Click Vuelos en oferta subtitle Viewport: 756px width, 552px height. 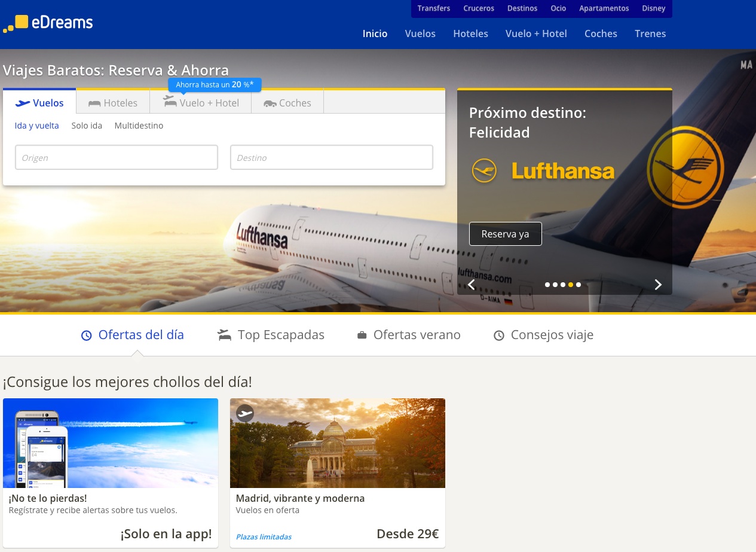coord(268,510)
